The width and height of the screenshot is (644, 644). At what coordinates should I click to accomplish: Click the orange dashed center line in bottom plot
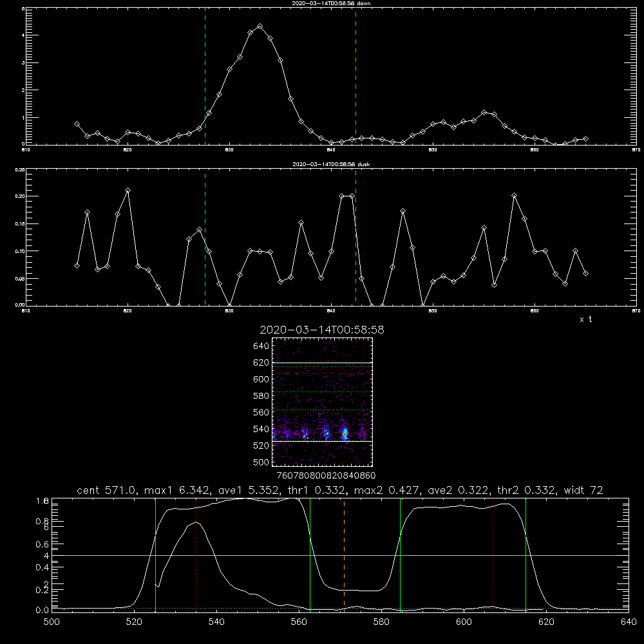point(344,555)
